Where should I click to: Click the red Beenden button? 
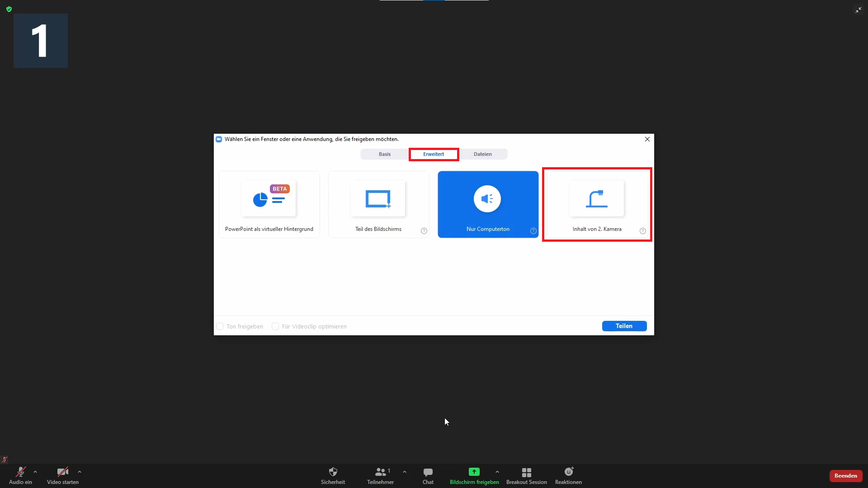(845, 476)
